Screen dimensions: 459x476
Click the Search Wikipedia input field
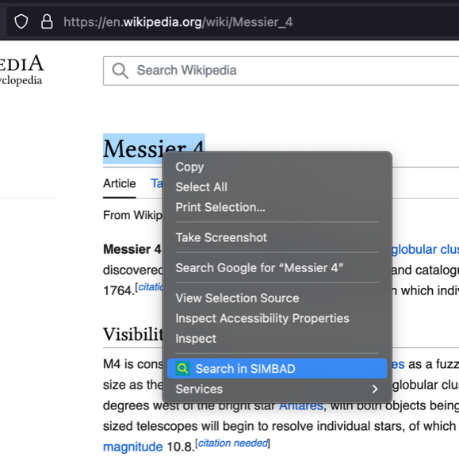281,71
